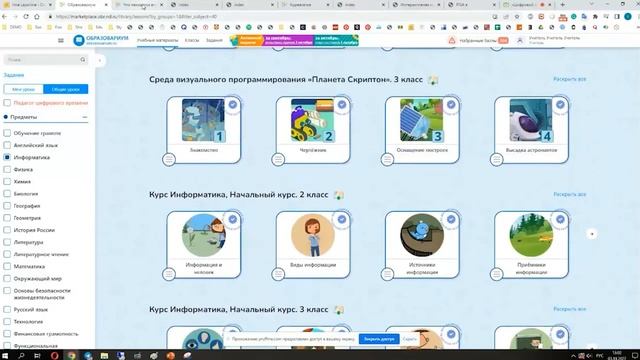Check the Химия subject

pos(7,182)
